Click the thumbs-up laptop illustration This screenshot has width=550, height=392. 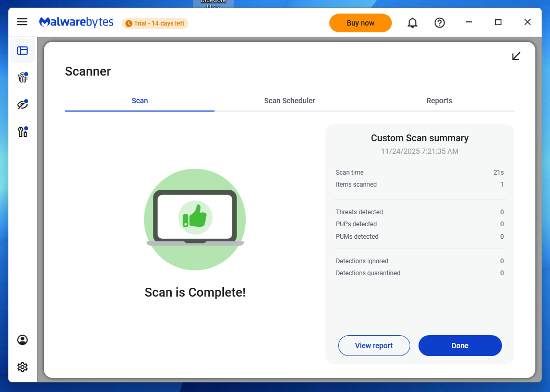click(x=195, y=219)
